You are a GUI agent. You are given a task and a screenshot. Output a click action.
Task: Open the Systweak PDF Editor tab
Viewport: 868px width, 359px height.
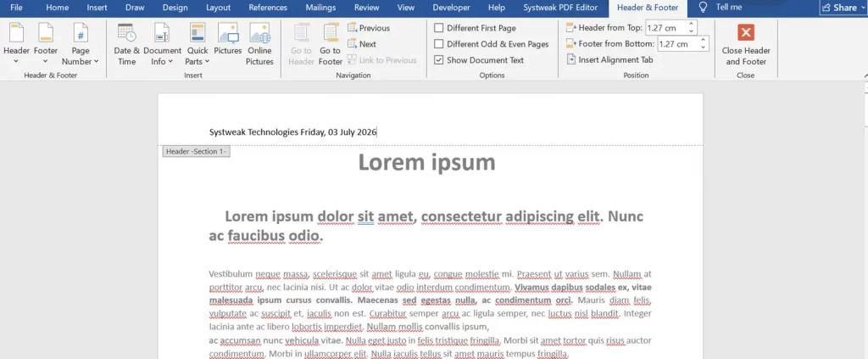point(560,8)
